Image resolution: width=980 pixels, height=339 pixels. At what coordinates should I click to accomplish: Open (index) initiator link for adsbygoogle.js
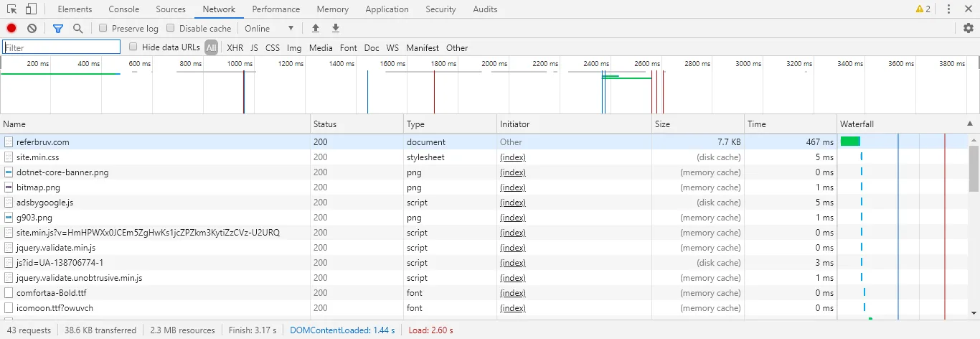coord(512,203)
